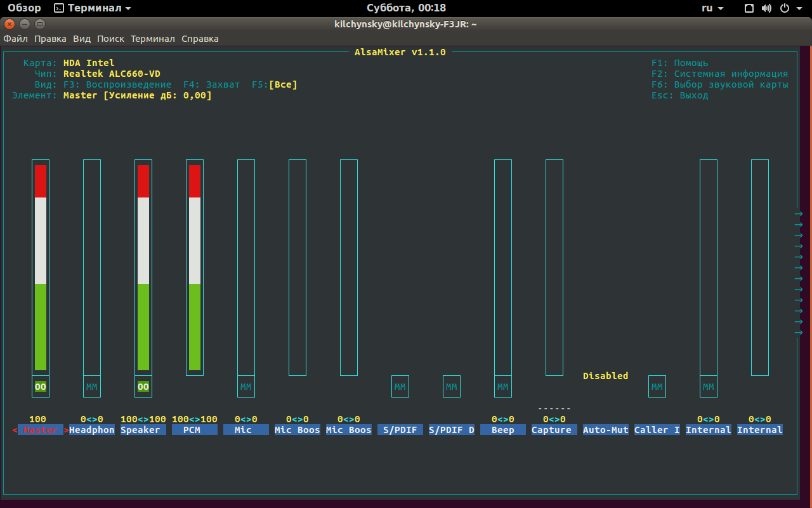Click the power icon in top bar
Viewport: 812px width, 508px height.
click(x=784, y=8)
